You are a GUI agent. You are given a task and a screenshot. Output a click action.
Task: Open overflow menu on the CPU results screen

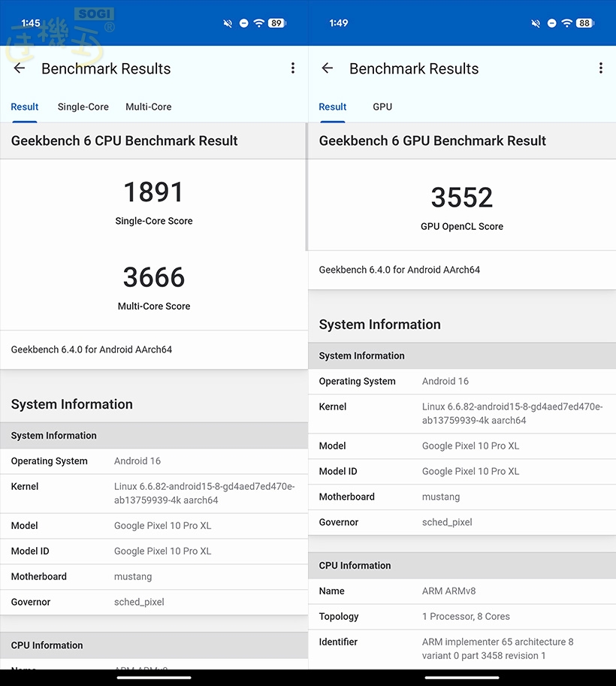click(293, 68)
